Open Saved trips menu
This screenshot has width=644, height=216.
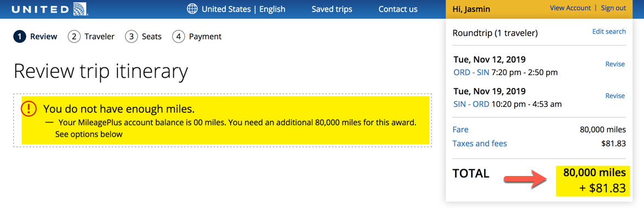tap(332, 9)
